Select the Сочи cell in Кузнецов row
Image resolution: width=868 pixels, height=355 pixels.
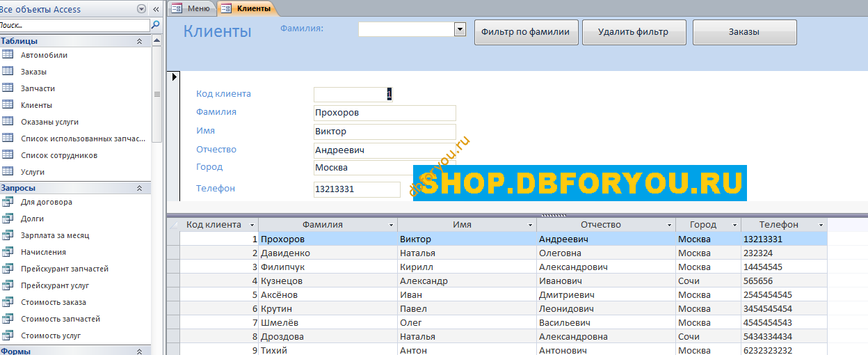pyautogui.click(x=708, y=281)
